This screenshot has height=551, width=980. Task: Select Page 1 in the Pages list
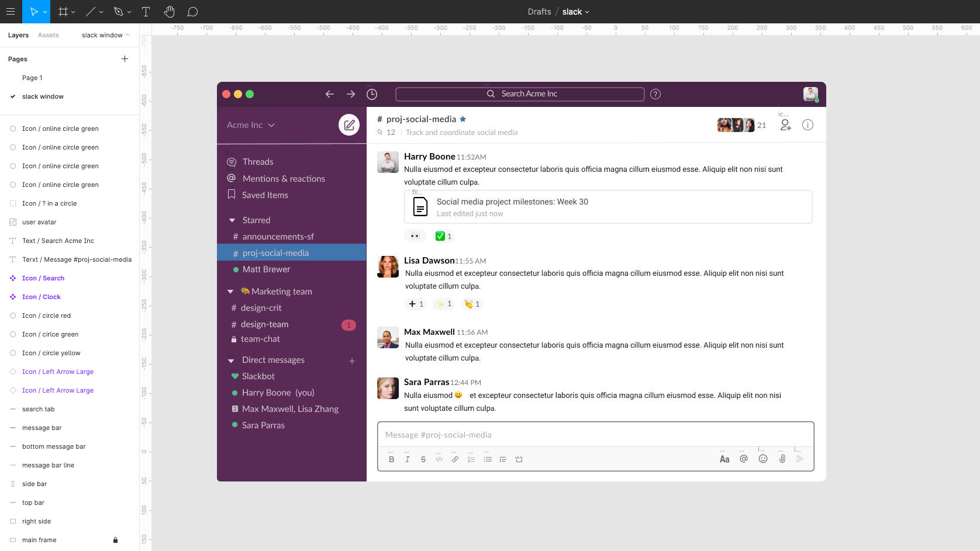point(32,78)
